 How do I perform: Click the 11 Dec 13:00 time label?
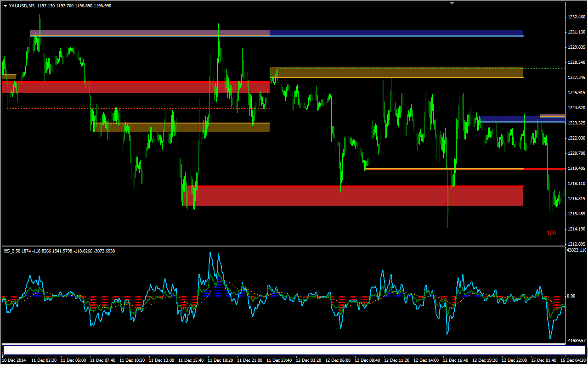161,360
